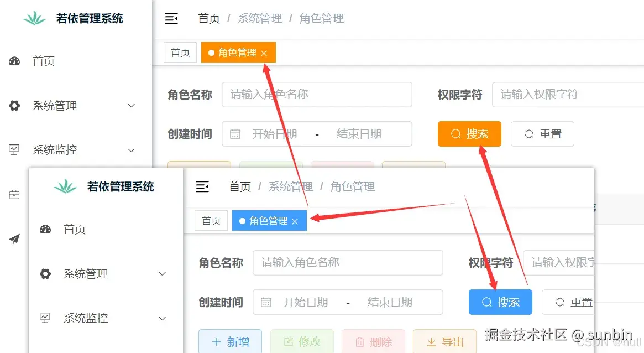Click 若依管理系统 title in back window
The width and height of the screenshot is (644, 353).
click(x=90, y=18)
